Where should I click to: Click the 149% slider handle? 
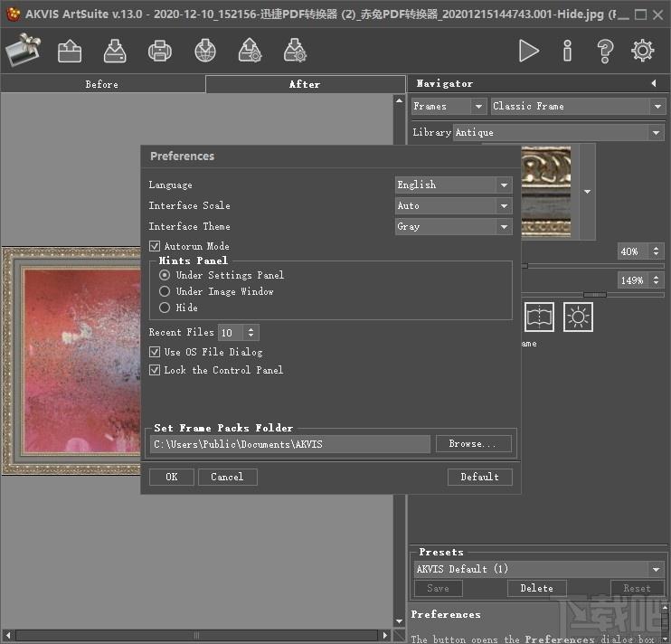[x=595, y=294]
